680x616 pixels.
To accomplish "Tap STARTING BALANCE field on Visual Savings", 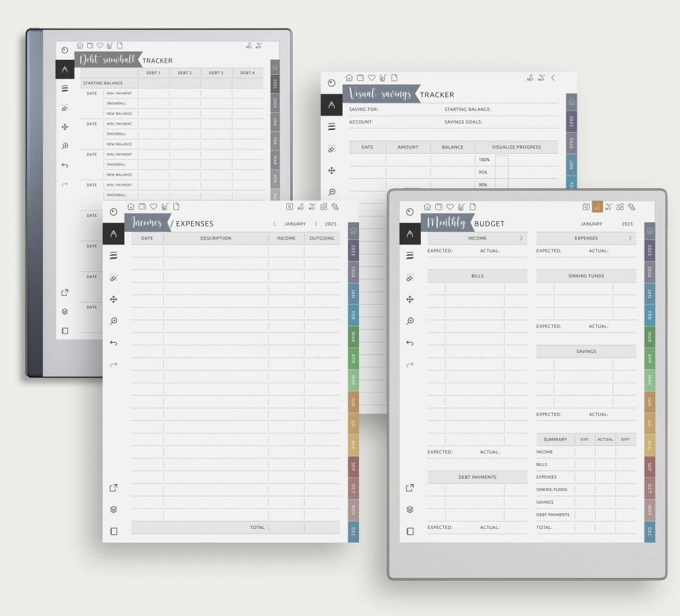I will [x=501, y=109].
